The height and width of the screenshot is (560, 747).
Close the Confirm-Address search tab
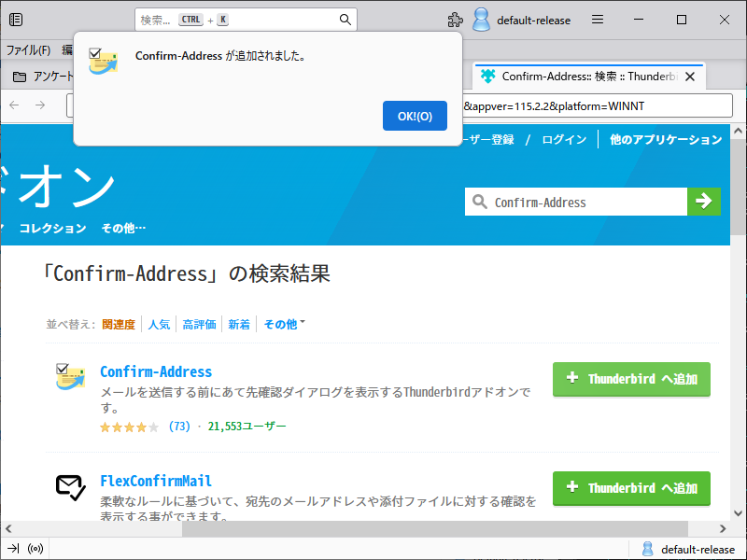tap(690, 77)
